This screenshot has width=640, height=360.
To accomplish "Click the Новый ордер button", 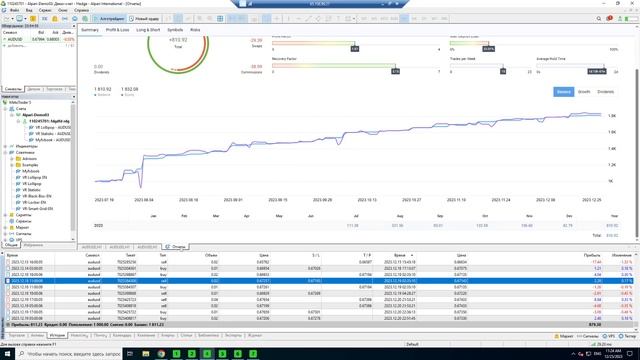I will 144,19.
